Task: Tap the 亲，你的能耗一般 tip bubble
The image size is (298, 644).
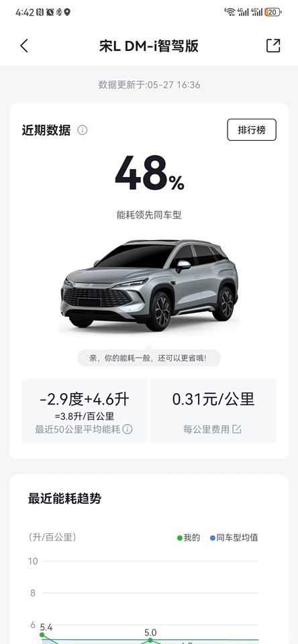Action: pyautogui.click(x=149, y=358)
